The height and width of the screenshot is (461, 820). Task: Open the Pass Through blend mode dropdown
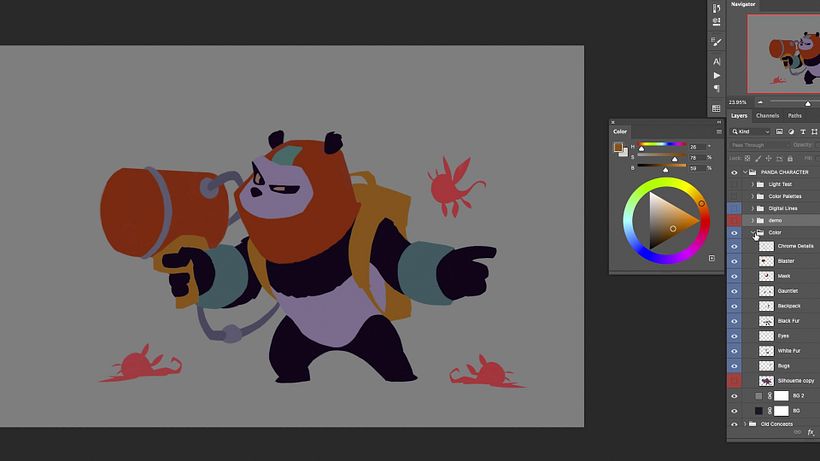(x=759, y=145)
